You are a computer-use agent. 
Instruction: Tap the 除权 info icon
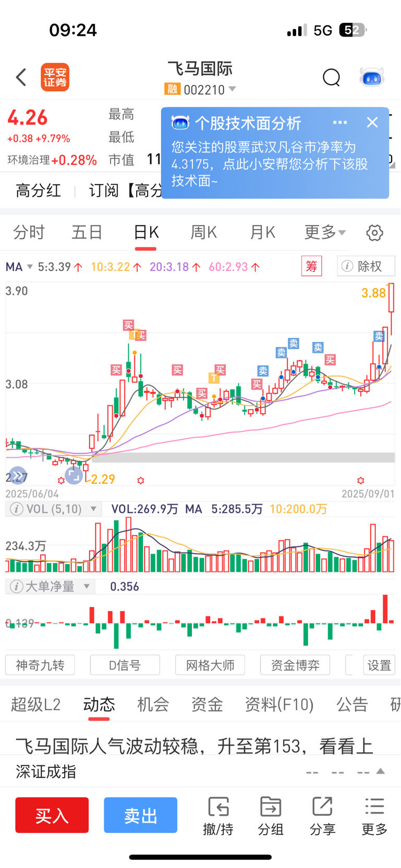pyautogui.click(x=347, y=266)
